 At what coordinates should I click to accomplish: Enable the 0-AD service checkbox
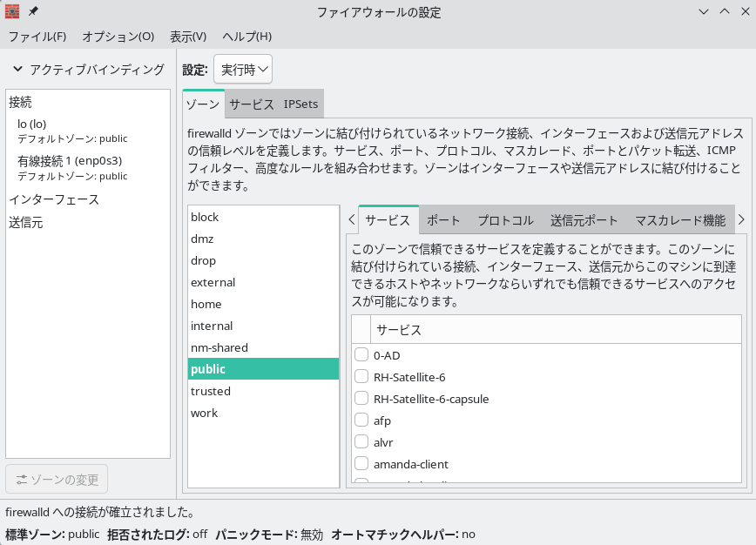click(361, 355)
